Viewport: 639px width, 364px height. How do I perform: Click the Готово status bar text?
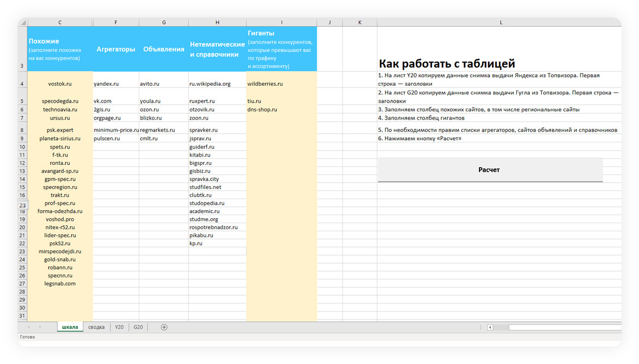pyautogui.click(x=28, y=337)
